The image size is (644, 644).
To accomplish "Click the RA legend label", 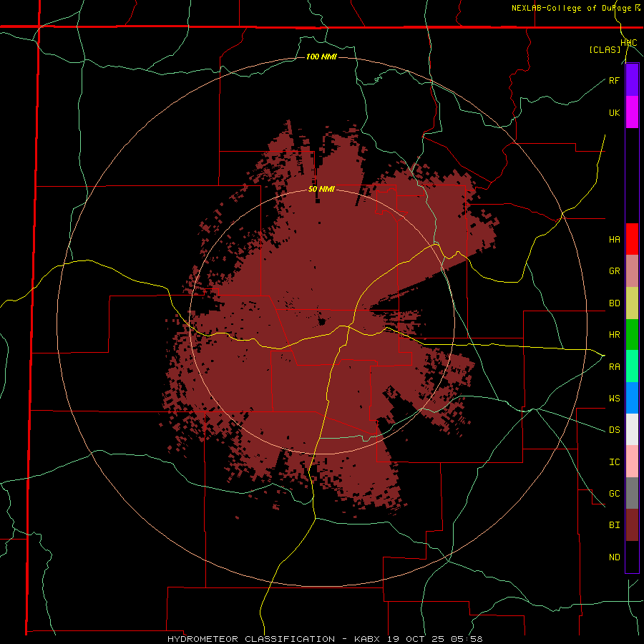I will 614,367.
